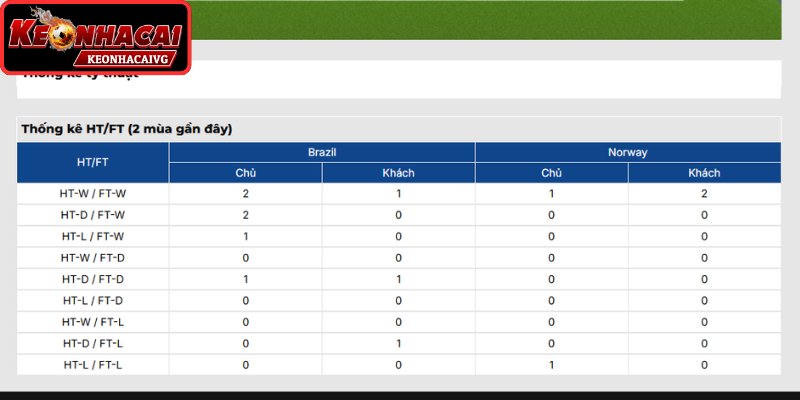This screenshot has width=800, height=400.
Task: Click the Chủ subheader under Brazil
Action: coord(245,173)
